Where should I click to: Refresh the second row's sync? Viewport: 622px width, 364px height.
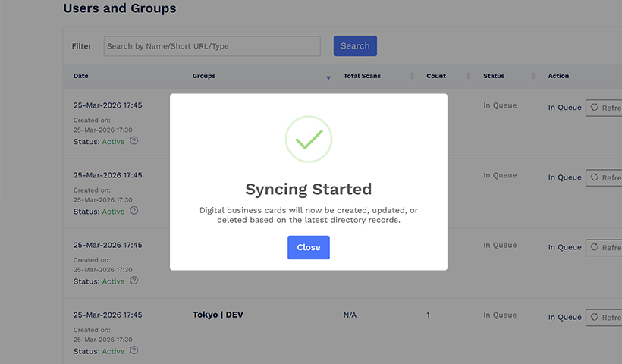click(604, 177)
